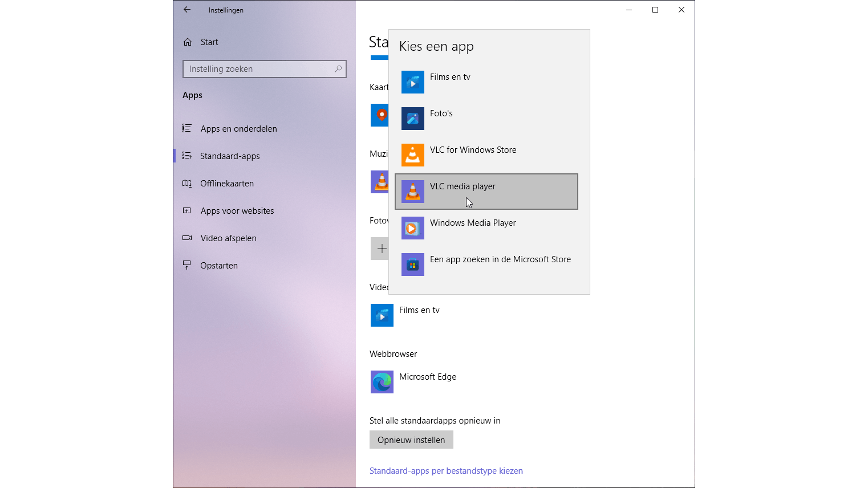Image resolution: width=868 pixels, height=488 pixels.
Task: Click the back arrow in Instellingen
Action: point(187,10)
